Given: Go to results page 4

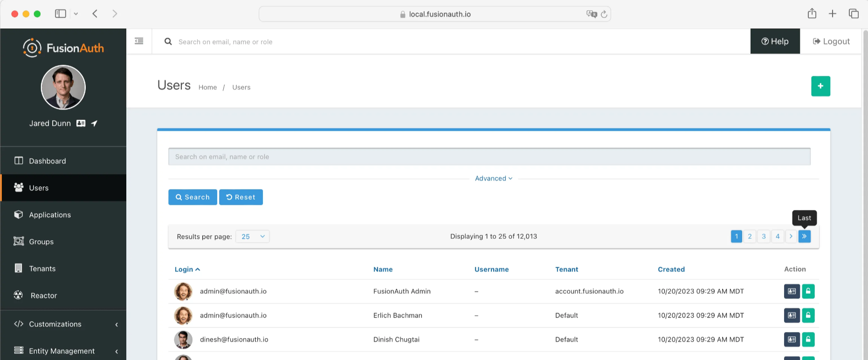Looking at the screenshot, I should 778,237.
